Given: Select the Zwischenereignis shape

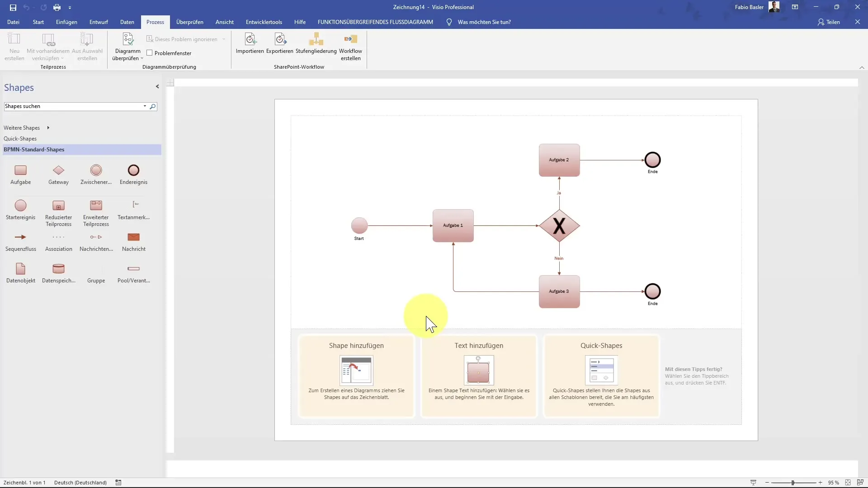Looking at the screenshot, I should (x=96, y=174).
